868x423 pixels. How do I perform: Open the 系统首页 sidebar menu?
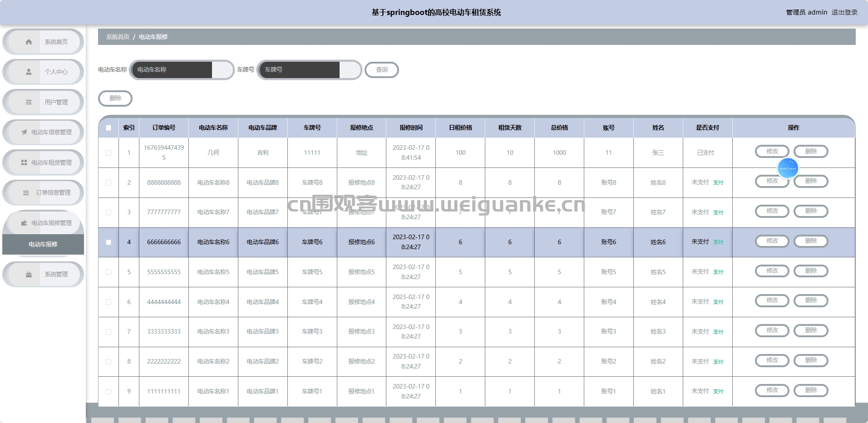pyautogui.click(x=43, y=42)
